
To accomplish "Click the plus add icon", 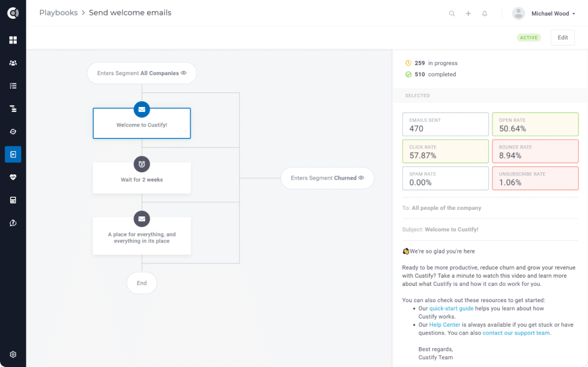I will click(x=468, y=14).
